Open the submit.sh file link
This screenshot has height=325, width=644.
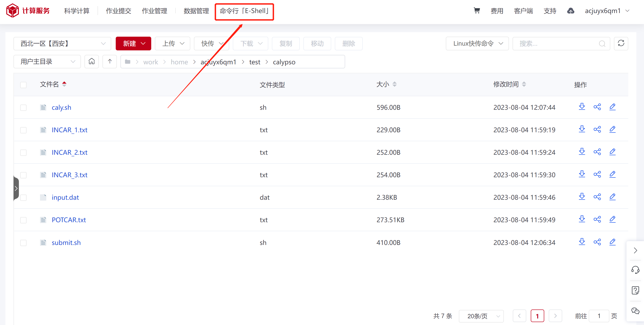click(66, 242)
